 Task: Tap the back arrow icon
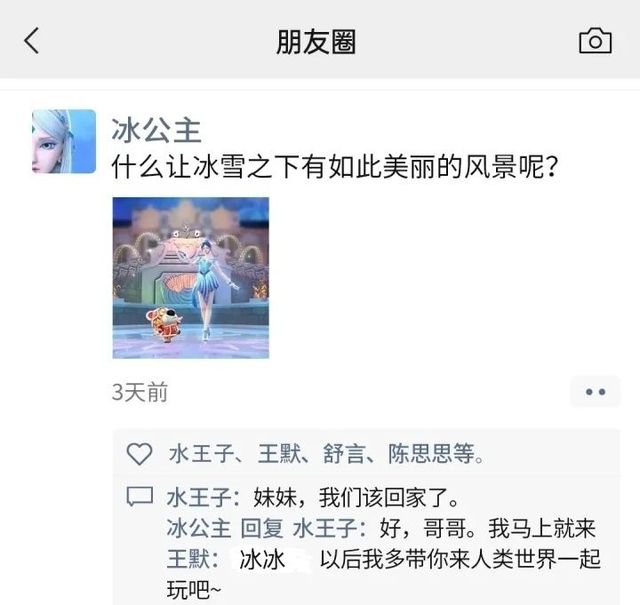31,41
